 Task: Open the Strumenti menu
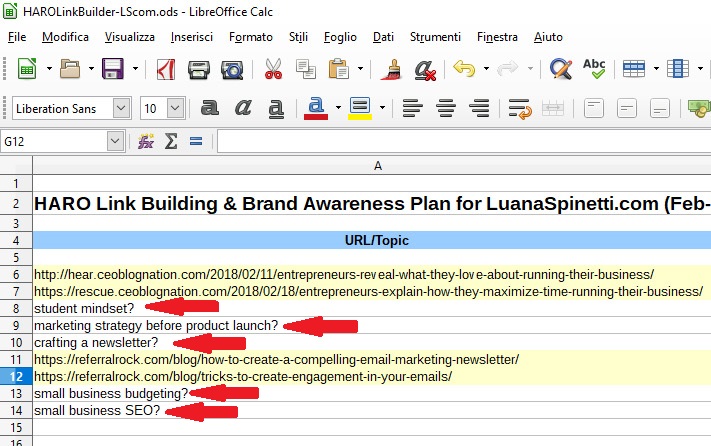(x=435, y=37)
